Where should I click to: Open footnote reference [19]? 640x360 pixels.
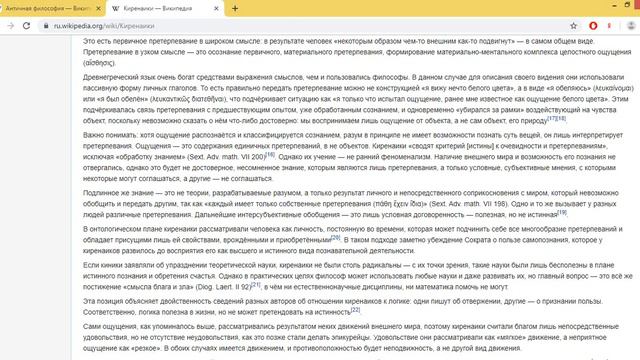tap(562, 213)
